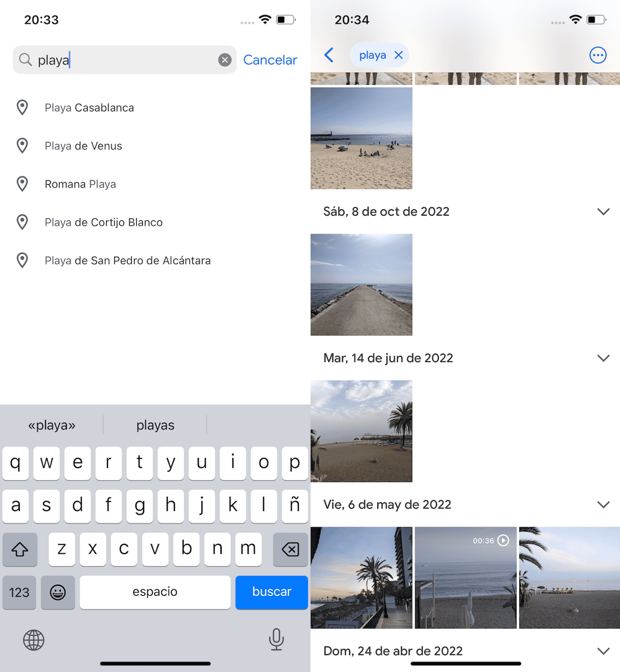Choose the playas keyboard suggestion
The image size is (620, 672).
click(x=155, y=425)
